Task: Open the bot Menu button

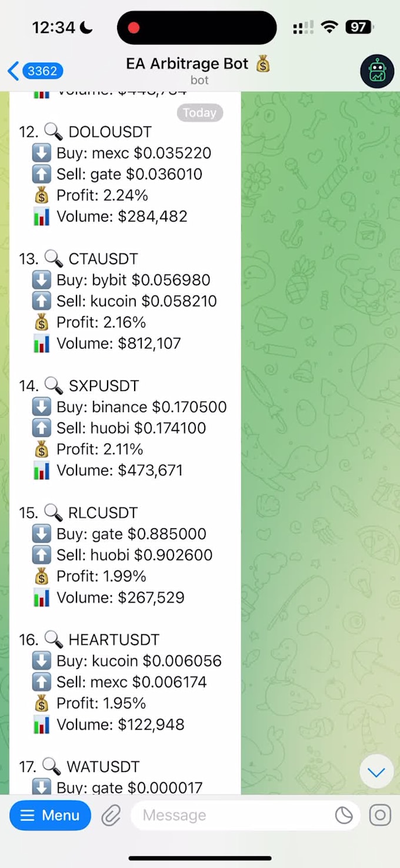Action: (x=50, y=815)
